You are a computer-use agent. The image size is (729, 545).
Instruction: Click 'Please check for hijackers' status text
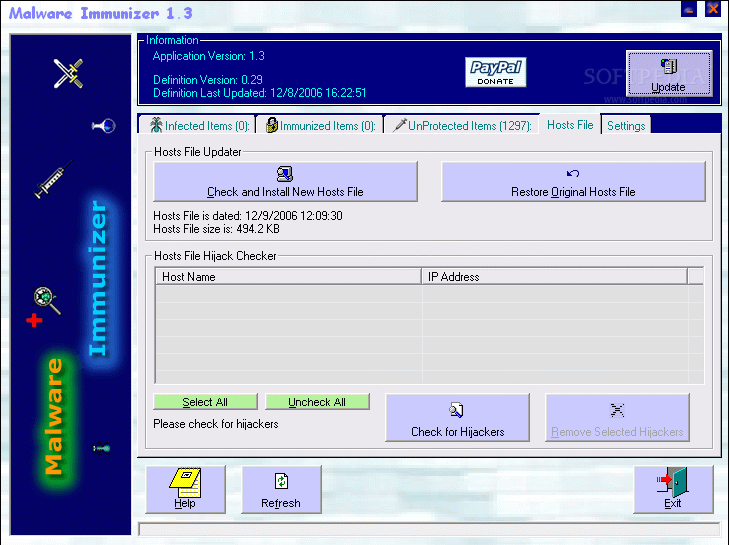(216, 424)
